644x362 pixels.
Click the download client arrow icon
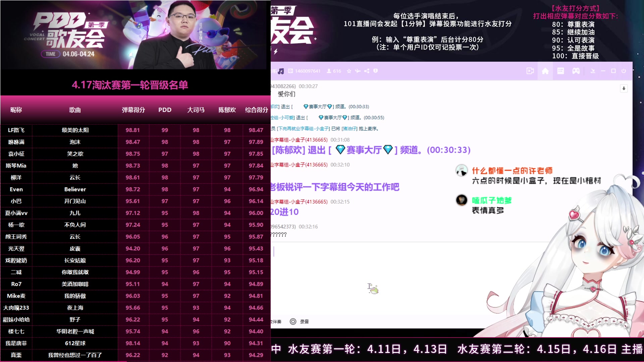(592, 71)
